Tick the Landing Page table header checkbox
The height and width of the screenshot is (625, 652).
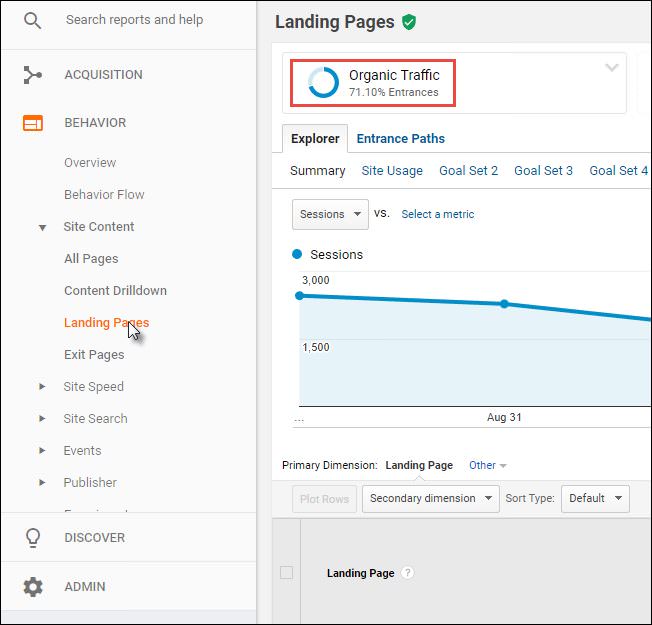pos(286,573)
